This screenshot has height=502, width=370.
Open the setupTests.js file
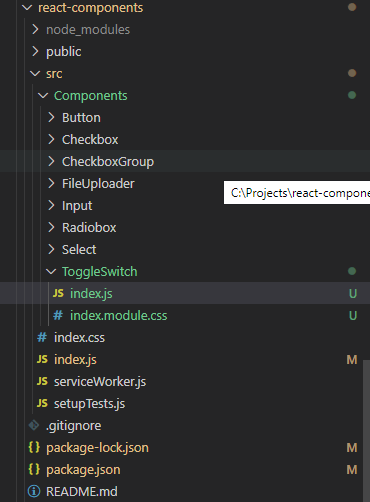[x=89, y=404]
